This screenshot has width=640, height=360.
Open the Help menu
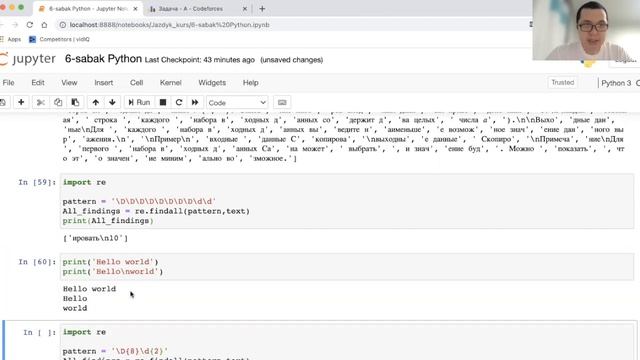pyautogui.click(x=251, y=82)
